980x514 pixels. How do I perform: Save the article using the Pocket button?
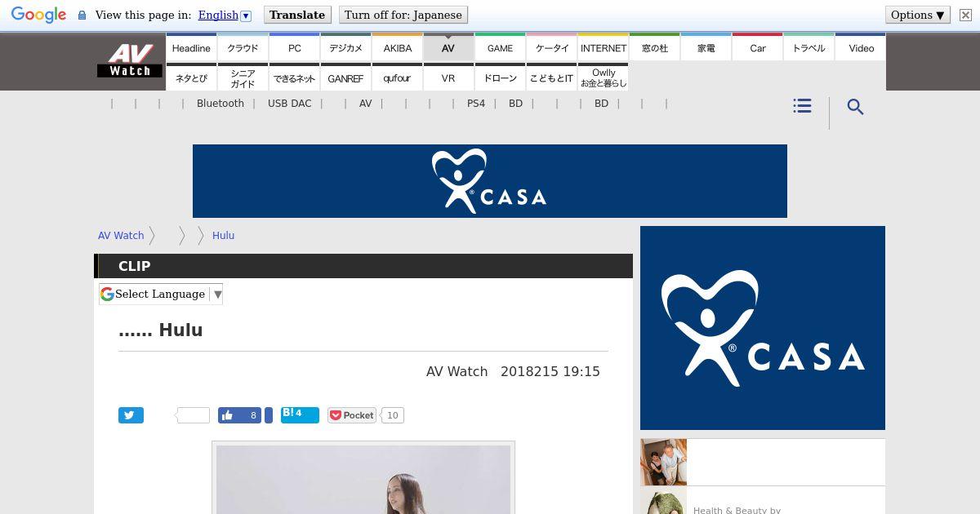coord(352,415)
